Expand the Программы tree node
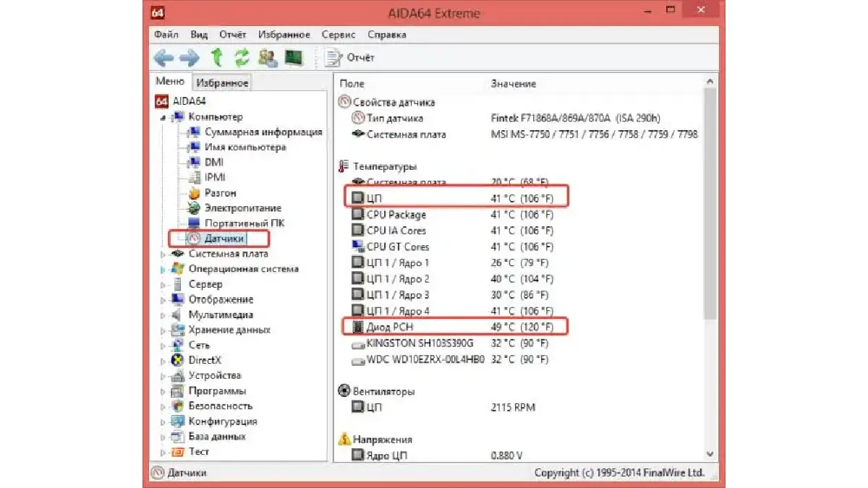 point(163,390)
